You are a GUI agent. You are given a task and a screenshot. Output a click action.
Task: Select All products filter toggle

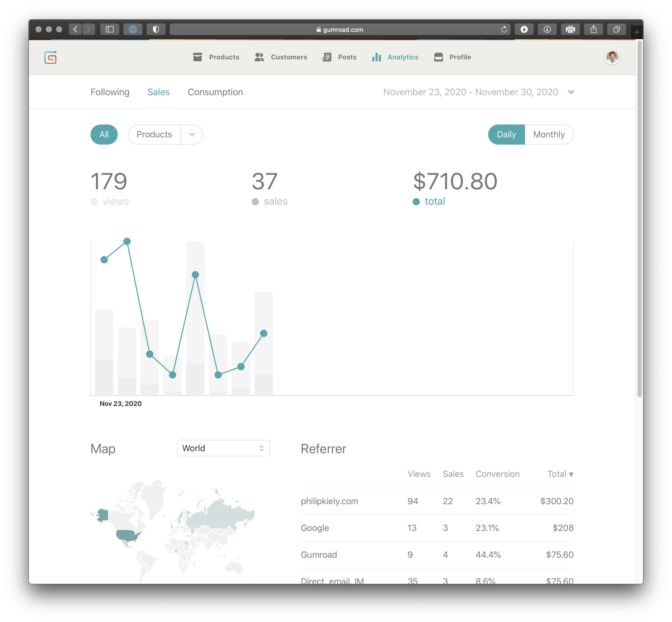104,134
